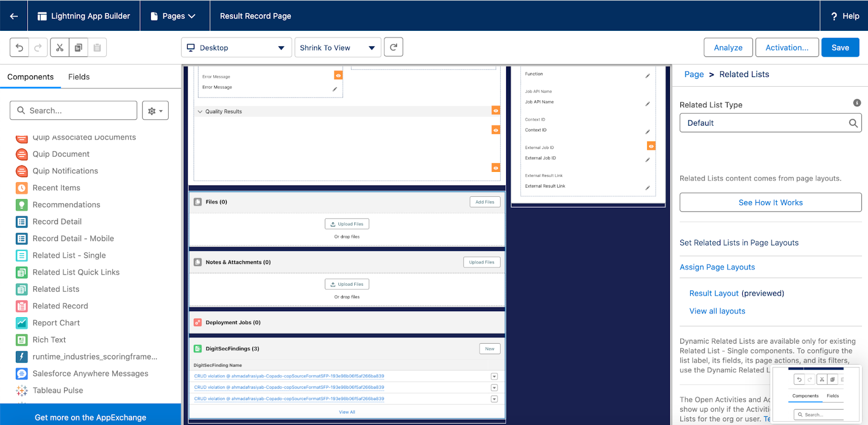Click the Related List - Single icon

click(22, 255)
